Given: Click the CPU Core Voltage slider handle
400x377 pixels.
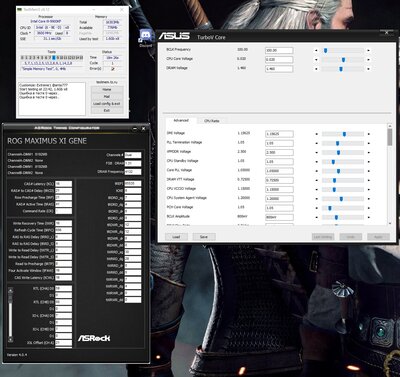Looking at the screenshot, I should tap(343, 60).
